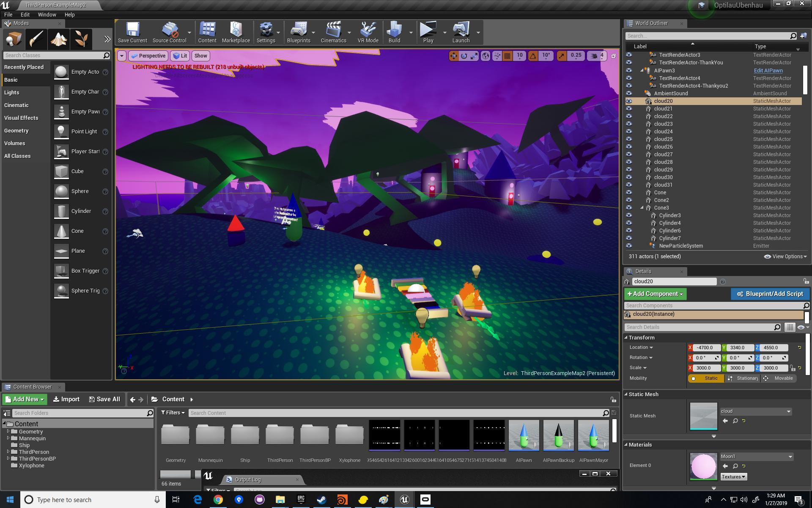Viewport: 812px width, 508px height.
Task: Open Cinematics from the toolbar
Action: [333, 33]
